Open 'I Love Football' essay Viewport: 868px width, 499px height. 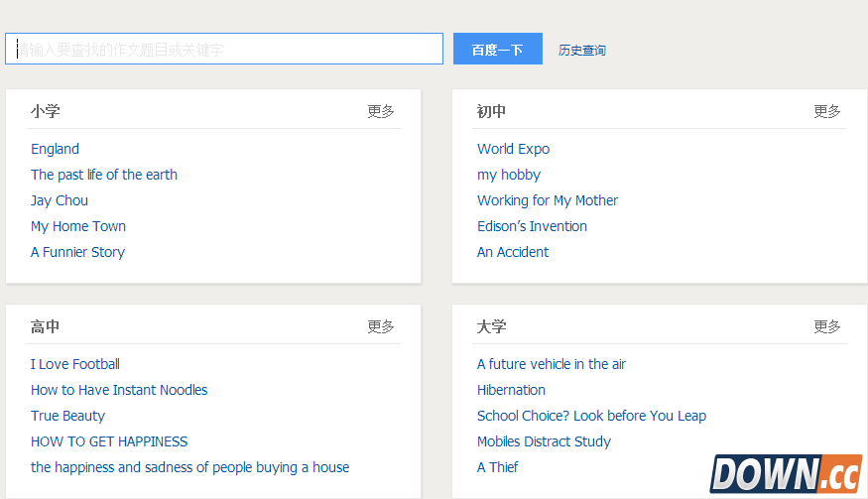pos(75,364)
